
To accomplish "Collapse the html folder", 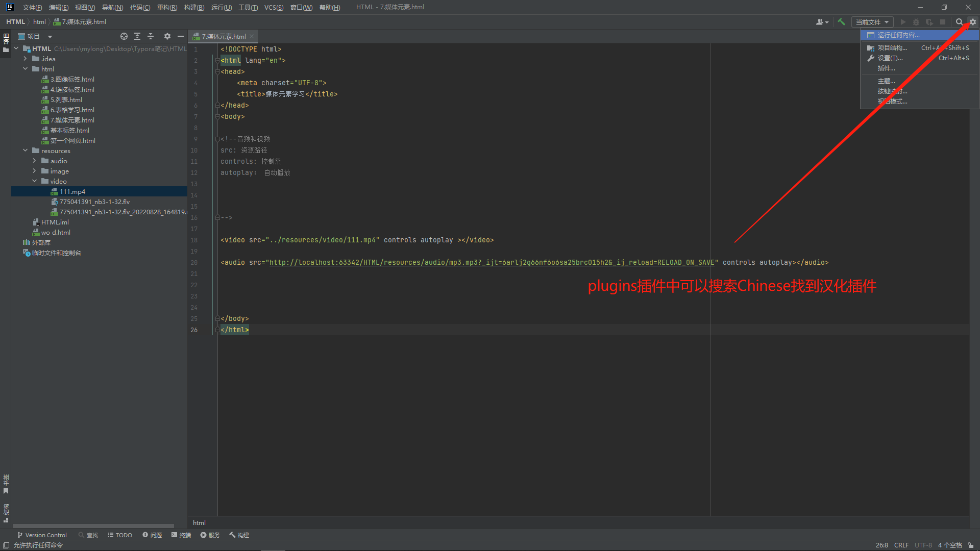I will click(26, 69).
